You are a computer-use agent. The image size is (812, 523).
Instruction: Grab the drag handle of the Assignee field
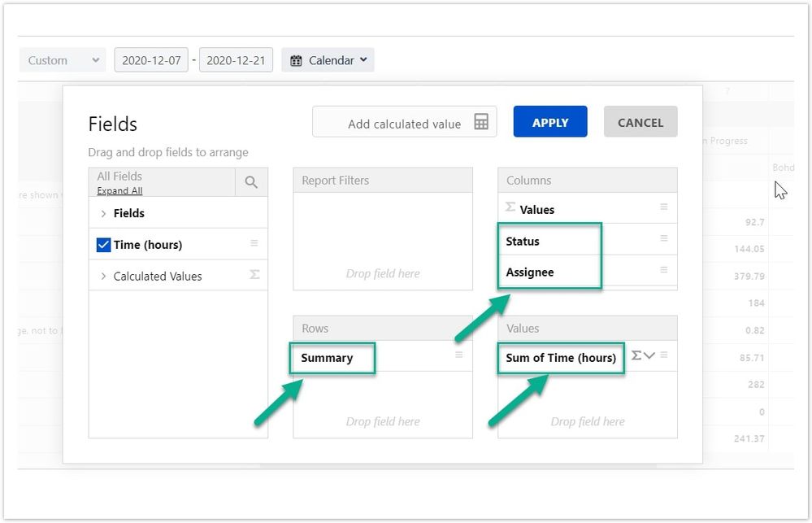pyautogui.click(x=663, y=271)
